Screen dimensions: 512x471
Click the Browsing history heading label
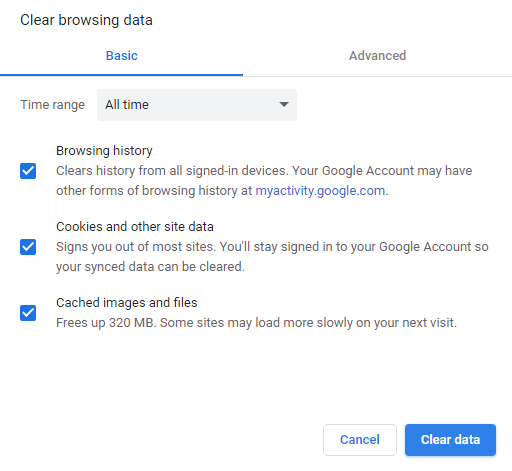pos(104,151)
